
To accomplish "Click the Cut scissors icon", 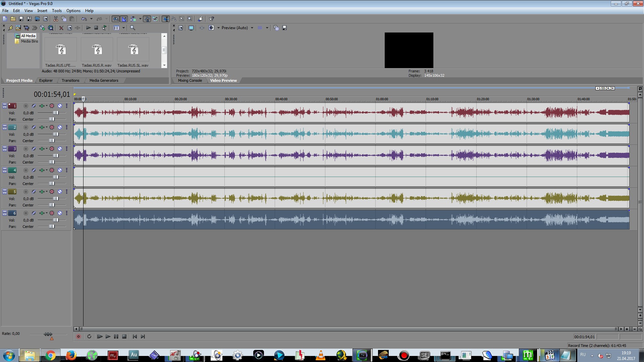I will pyautogui.click(x=56, y=19).
